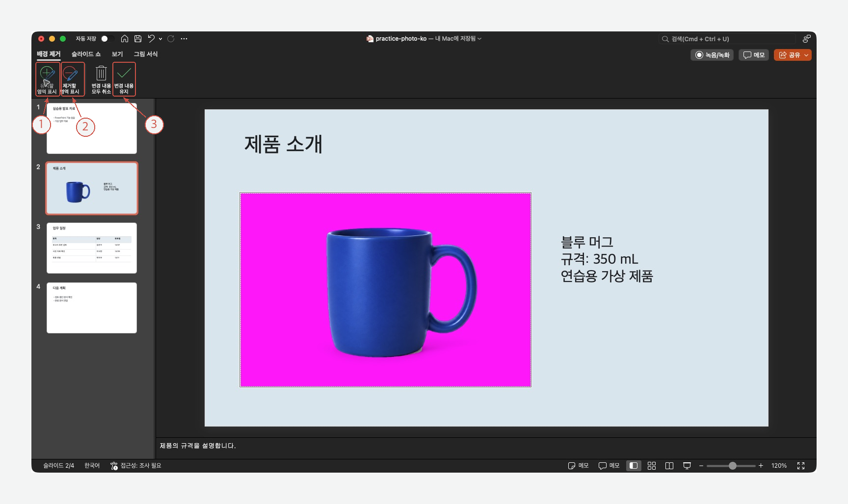Keep changes with checkmark icon
The width and height of the screenshot is (848, 504).
click(x=124, y=79)
